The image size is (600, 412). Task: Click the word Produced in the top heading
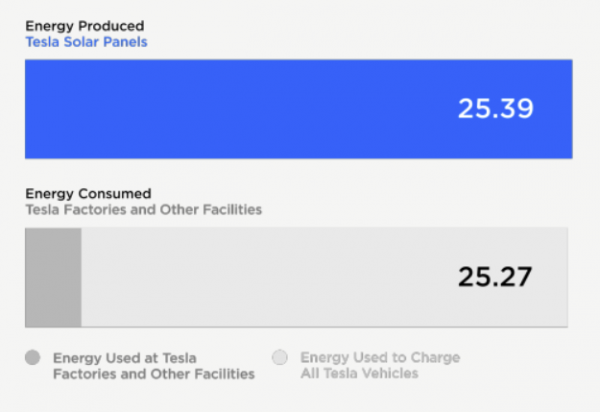pos(108,26)
